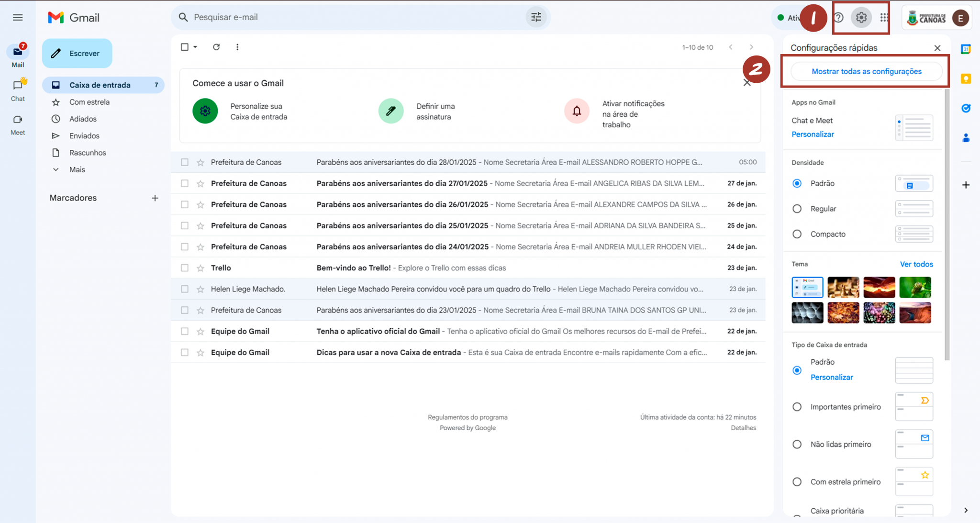Open the help question mark icon
Image resolution: width=980 pixels, height=523 pixels.
coord(838,18)
